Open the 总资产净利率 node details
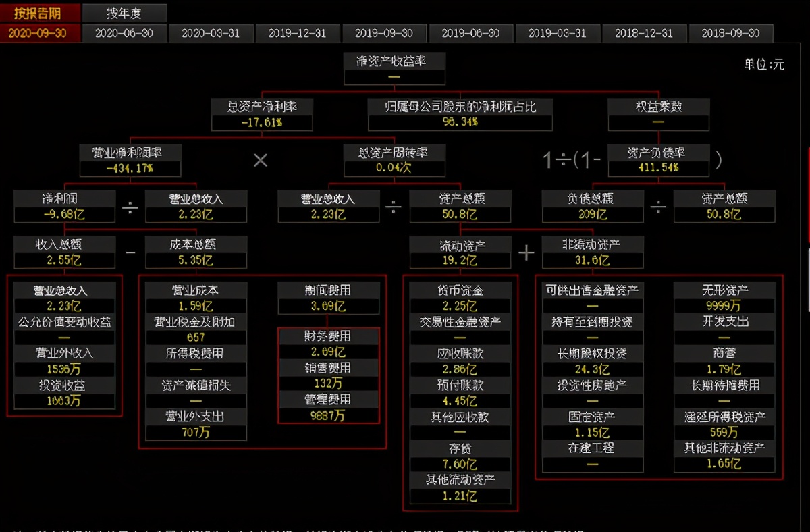 261,113
